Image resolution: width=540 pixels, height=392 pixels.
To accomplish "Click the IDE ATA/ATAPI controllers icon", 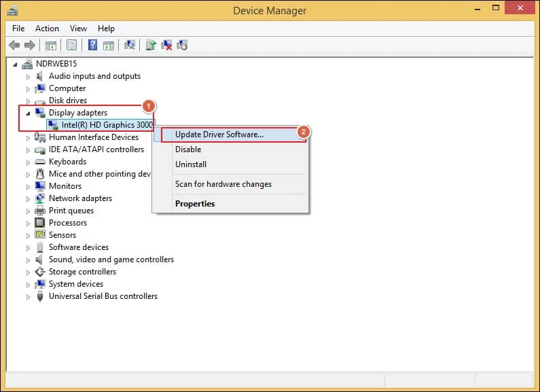I will point(40,150).
